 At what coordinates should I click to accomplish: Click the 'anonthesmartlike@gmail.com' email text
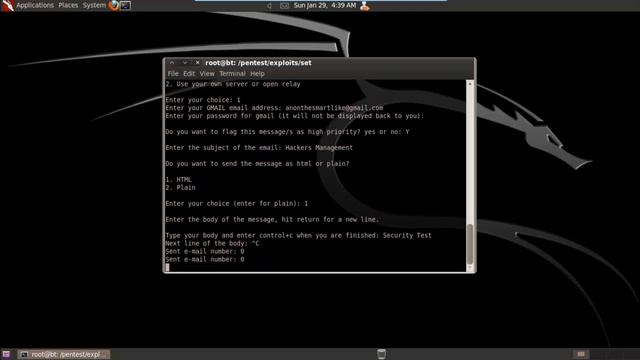pyautogui.click(x=334, y=108)
